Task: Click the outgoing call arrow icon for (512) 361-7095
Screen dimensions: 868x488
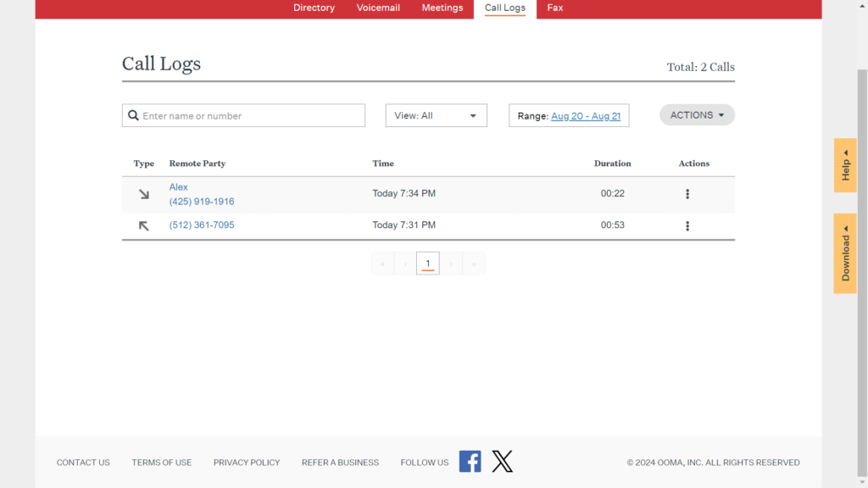Action: click(144, 225)
